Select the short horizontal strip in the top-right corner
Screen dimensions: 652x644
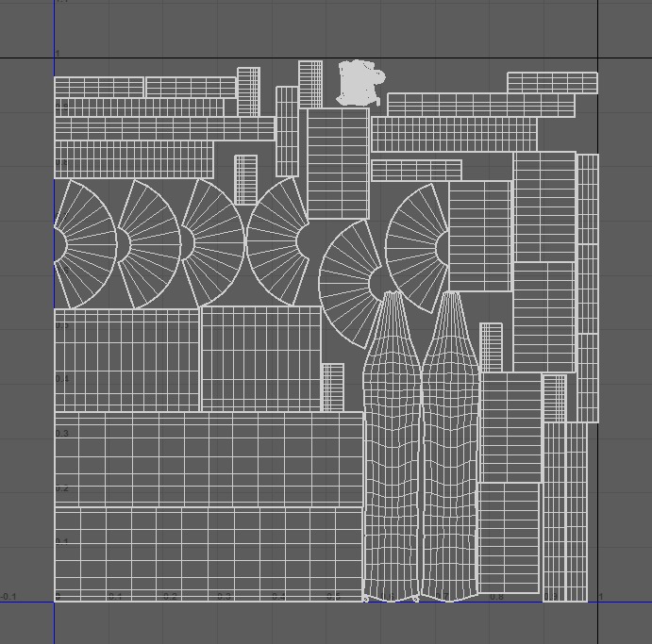click(553, 83)
